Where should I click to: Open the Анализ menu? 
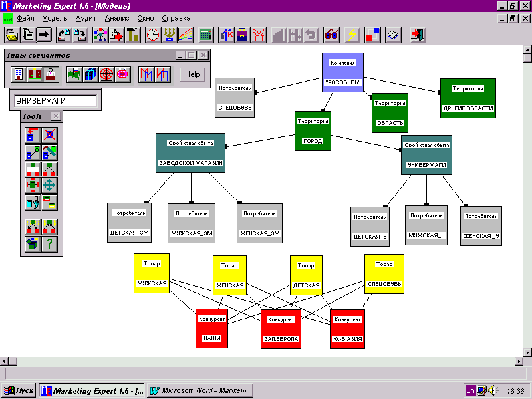click(x=117, y=19)
